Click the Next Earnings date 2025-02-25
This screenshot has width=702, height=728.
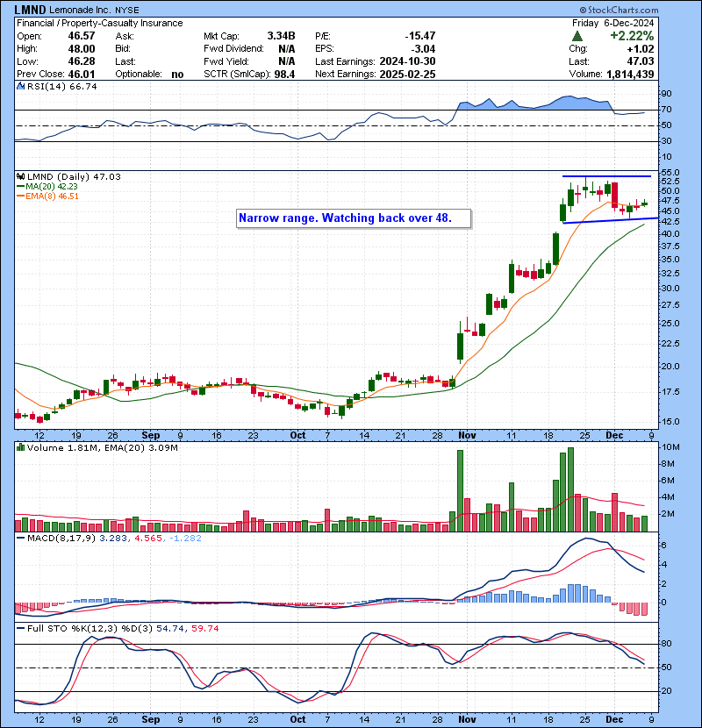coord(407,75)
